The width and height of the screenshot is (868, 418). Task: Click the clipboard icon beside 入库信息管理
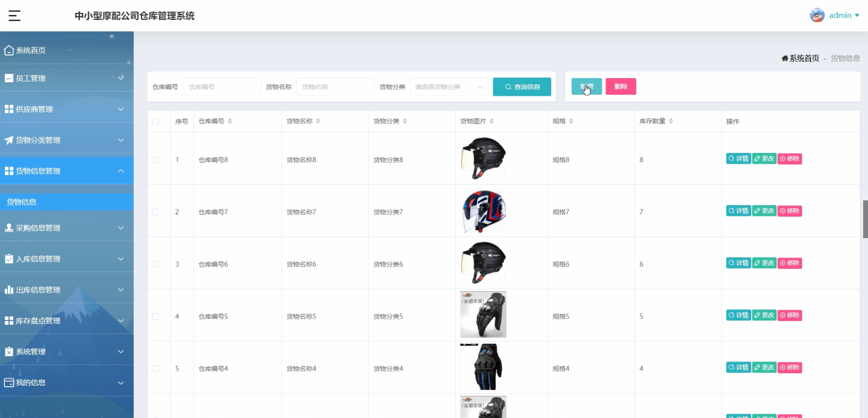click(9, 259)
